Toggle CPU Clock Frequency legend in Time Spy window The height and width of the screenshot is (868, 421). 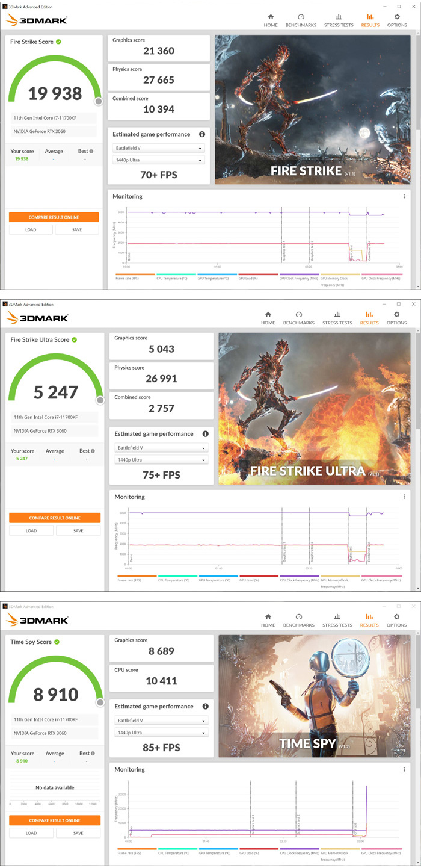click(x=300, y=849)
